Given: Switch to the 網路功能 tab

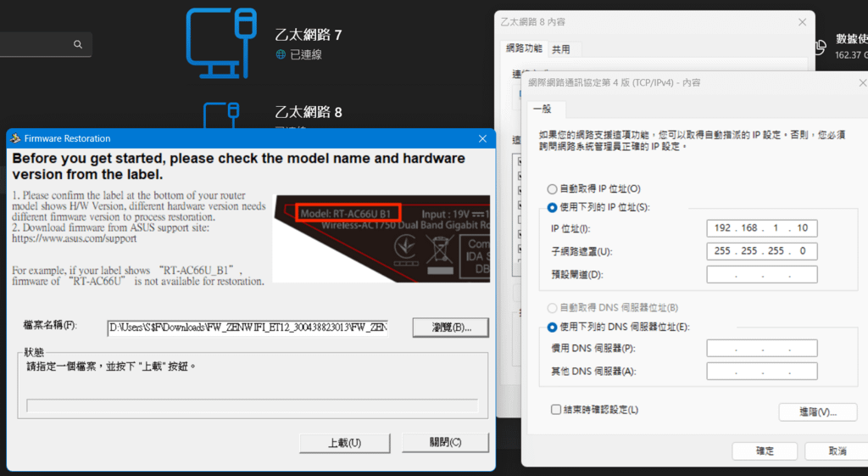Looking at the screenshot, I should (x=524, y=48).
